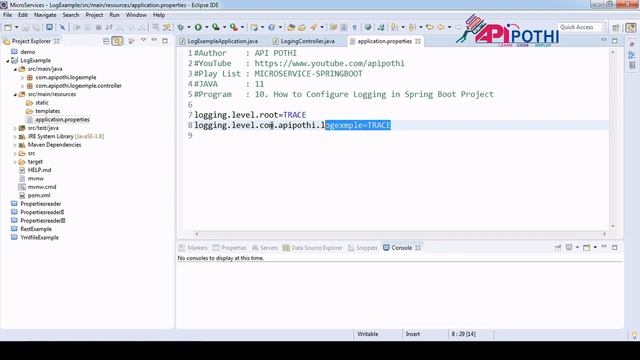Viewport: 640px width, 360px height.
Task: Select pom.xml in Project Explorer
Action: click(x=39, y=196)
